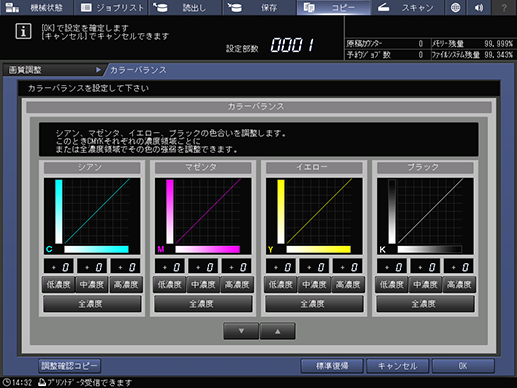
Task: Click the question mark help icon
Action: pyautogui.click(x=504, y=7)
